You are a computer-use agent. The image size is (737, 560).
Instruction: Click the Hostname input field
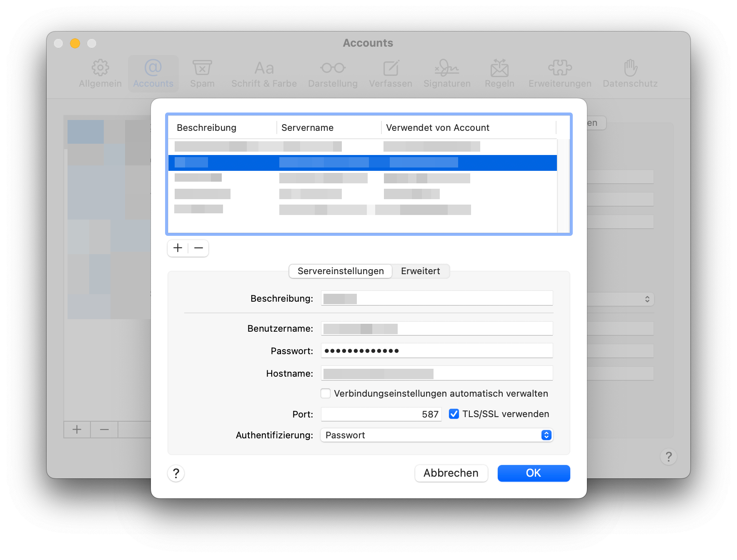point(437,373)
